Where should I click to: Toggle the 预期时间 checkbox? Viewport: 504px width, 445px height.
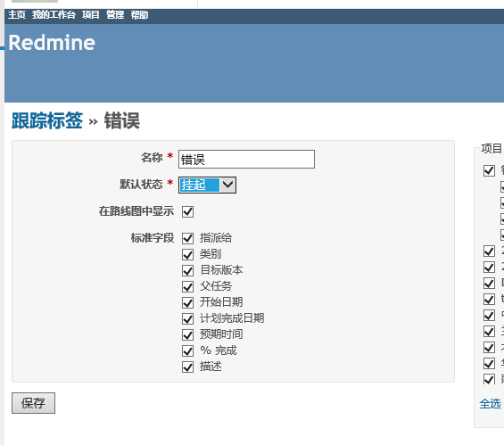tap(187, 334)
